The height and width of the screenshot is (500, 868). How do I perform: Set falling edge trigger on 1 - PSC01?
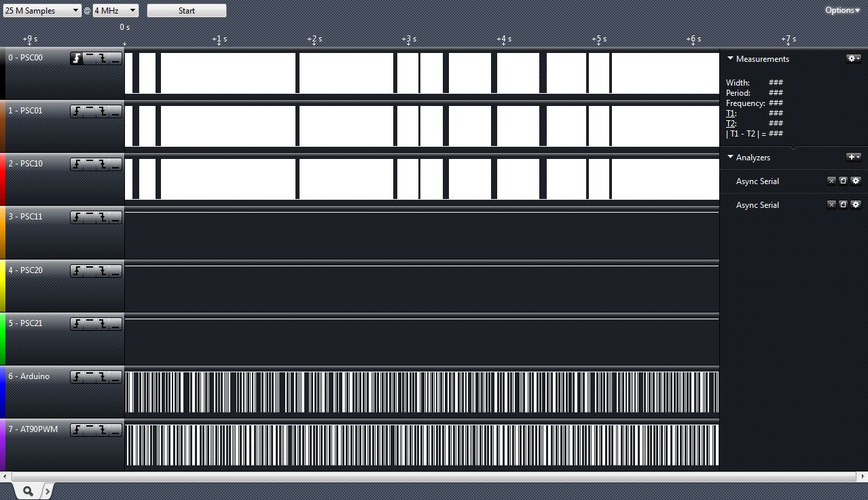(103, 111)
